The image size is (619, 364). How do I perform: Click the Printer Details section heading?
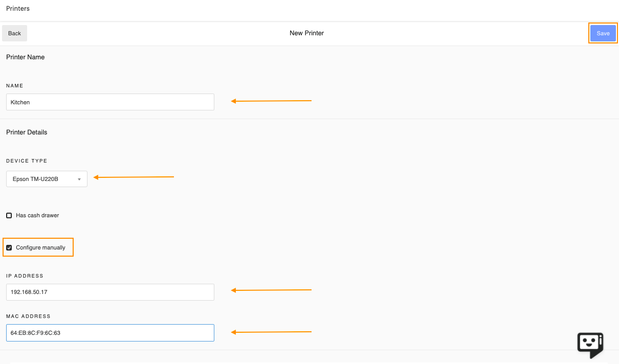coord(27,132)
